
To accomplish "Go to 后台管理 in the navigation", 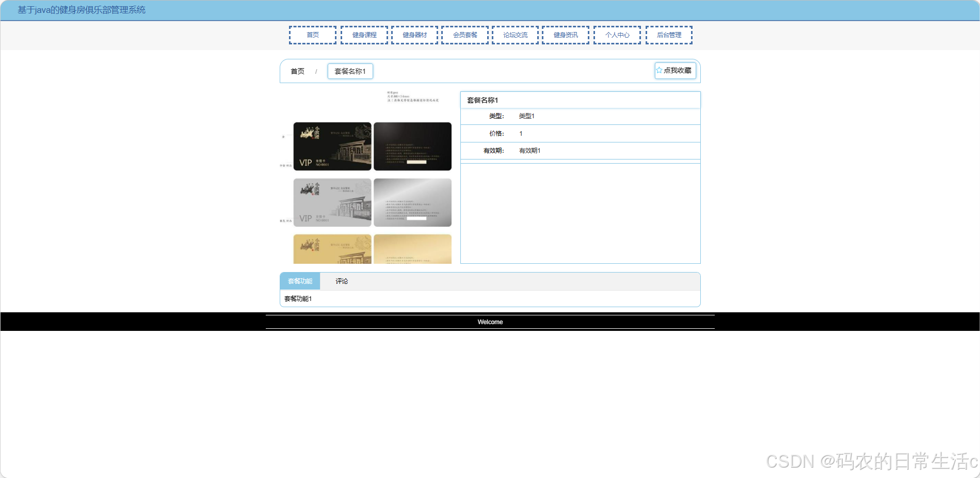I will pos(669,35).
